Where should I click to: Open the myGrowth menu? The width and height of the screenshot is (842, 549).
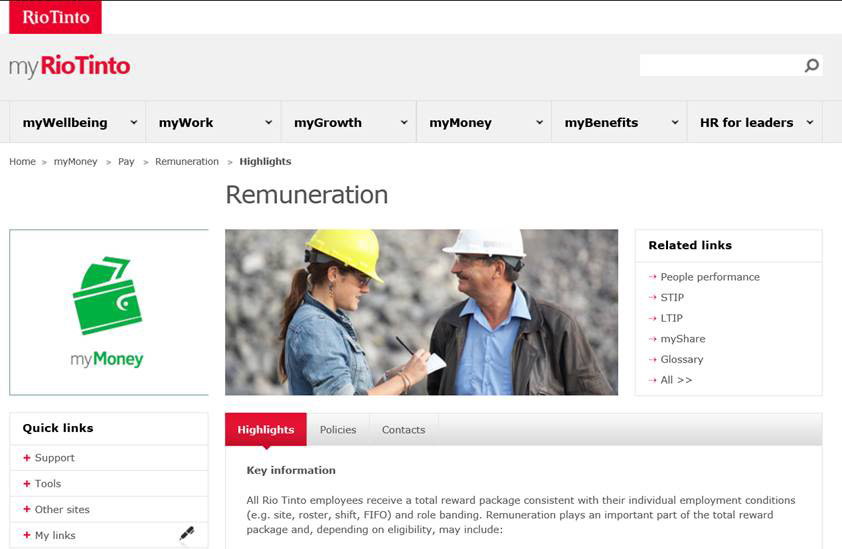328,122
